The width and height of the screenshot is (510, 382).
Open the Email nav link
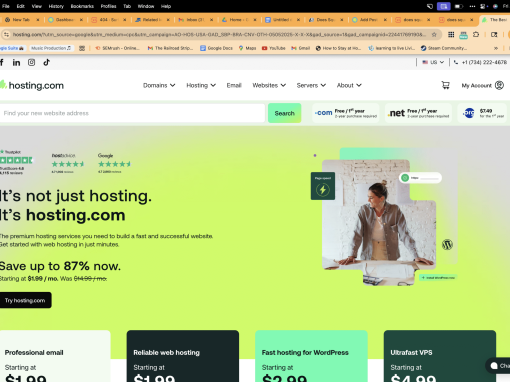click(234, 85)
